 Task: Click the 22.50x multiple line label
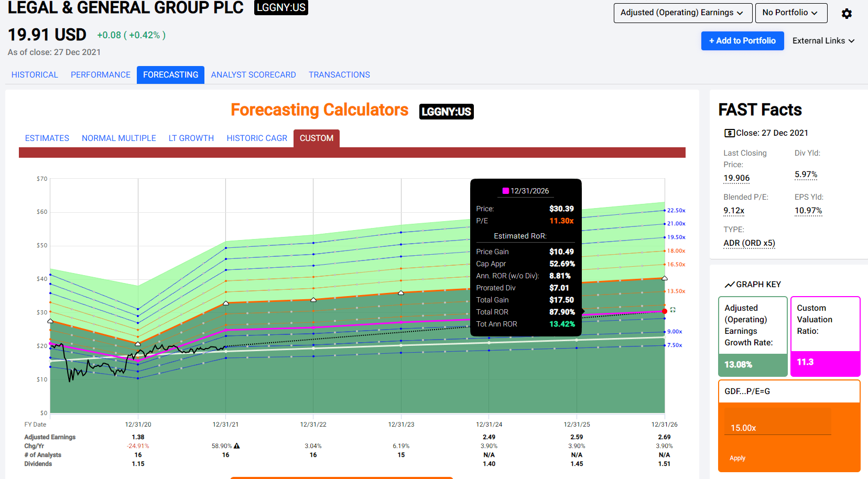[676, 211]
